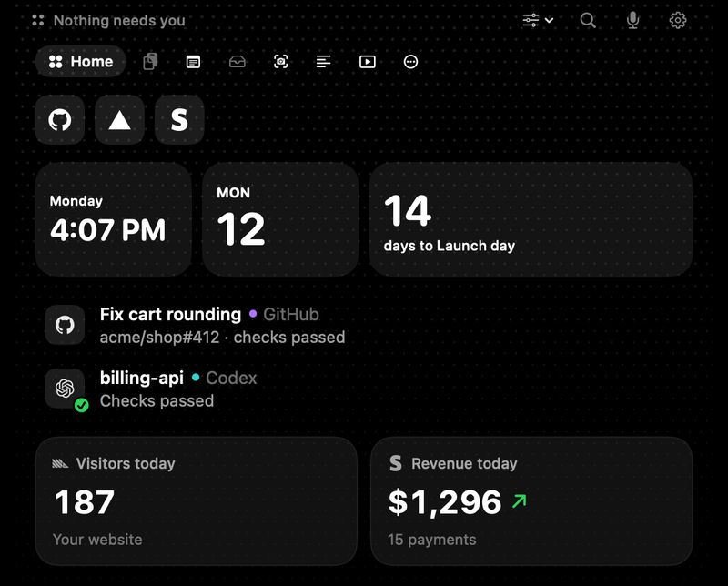
Task: Click the Codex icon beside billing-api
Action: coord(65,389)
